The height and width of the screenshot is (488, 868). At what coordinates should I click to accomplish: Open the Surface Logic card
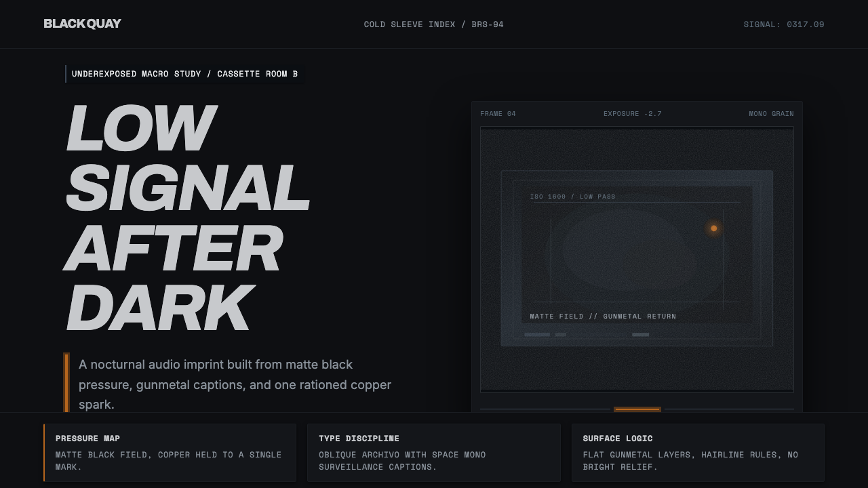click(x=698, y=453)
